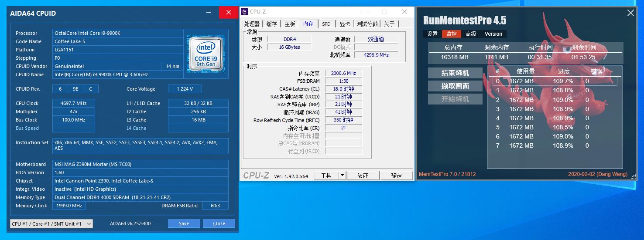Click the 剩余时间 value 01:53:25
644x240 pixels.
[x=583, y=57]
